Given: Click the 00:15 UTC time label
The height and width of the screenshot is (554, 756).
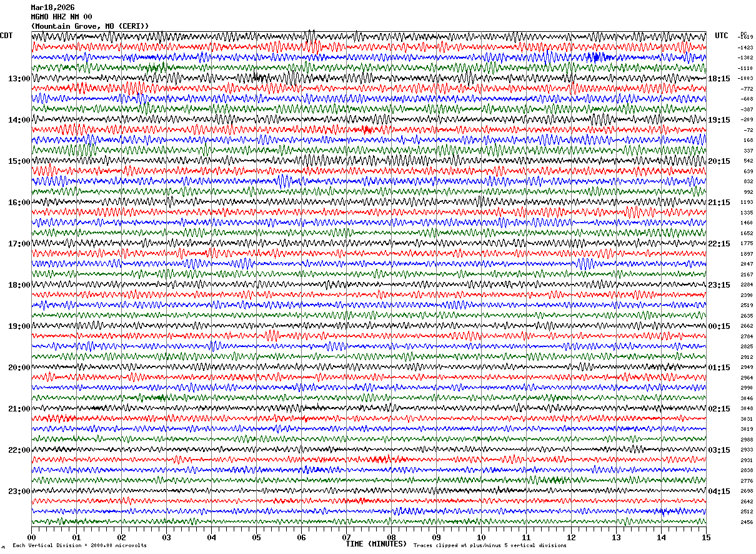Looking at the screenshot, I should point(719,326).
